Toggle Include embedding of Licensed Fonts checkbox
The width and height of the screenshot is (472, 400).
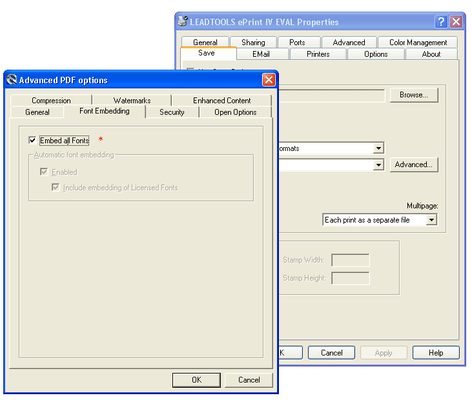[55, 187]
